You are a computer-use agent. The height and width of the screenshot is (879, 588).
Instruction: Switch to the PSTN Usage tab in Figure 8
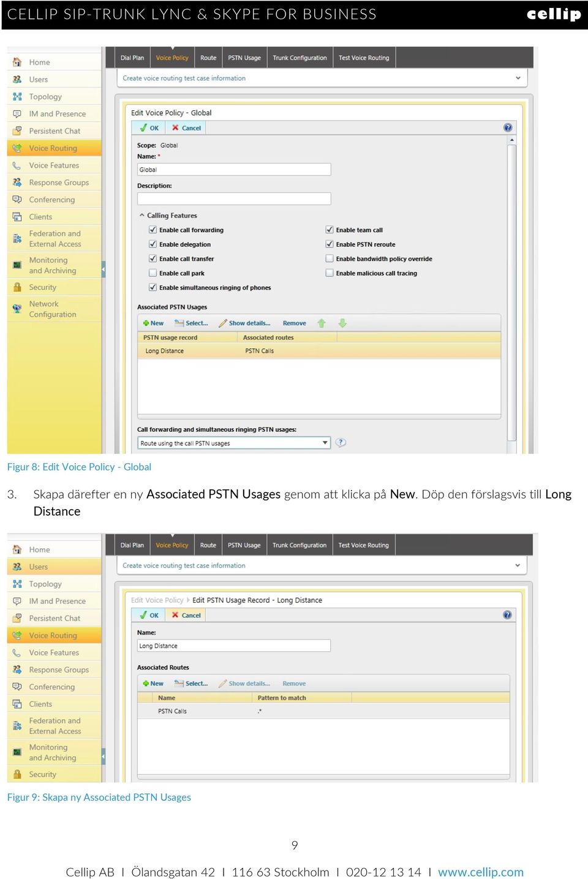(244, 58)
